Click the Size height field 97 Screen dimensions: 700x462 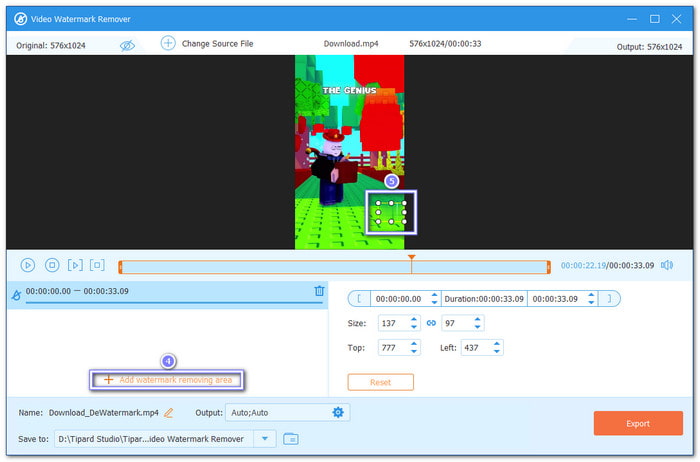click(457, 323)
